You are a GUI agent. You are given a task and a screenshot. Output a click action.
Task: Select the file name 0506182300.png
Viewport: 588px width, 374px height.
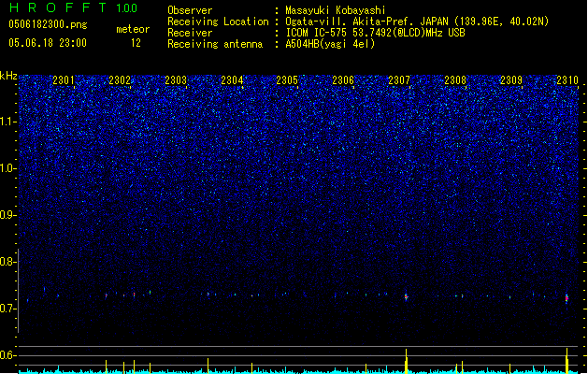coord(48,24)
